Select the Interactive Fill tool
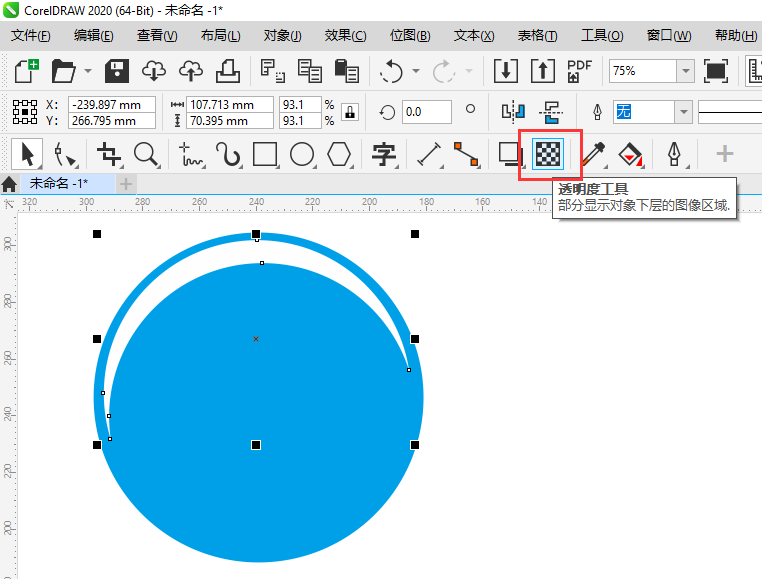This screenshot has width=762, height=579. click(630, 155)
